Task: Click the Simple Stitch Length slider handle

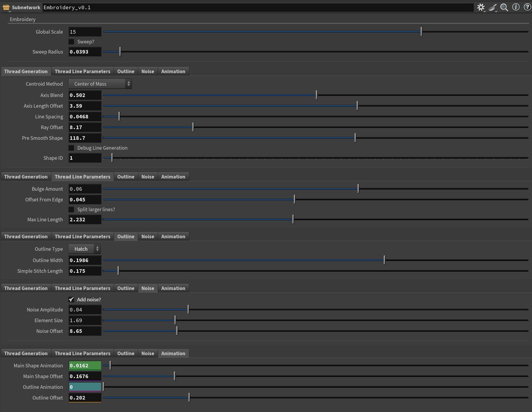Action: (118, 271)
